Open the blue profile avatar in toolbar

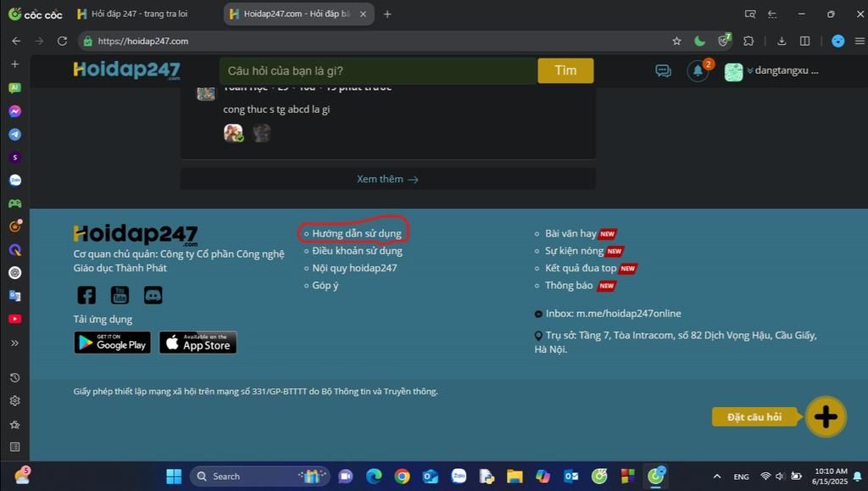tap(837, 41)
